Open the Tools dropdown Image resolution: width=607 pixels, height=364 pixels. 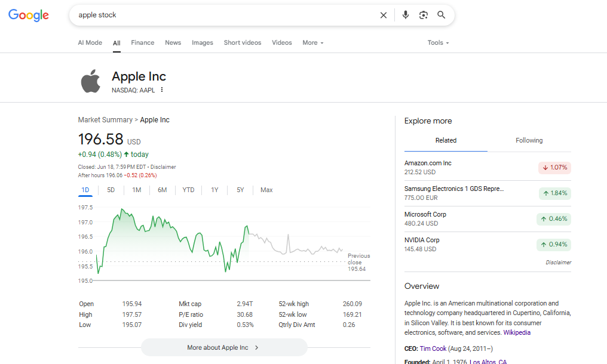[x=438, y=42]
